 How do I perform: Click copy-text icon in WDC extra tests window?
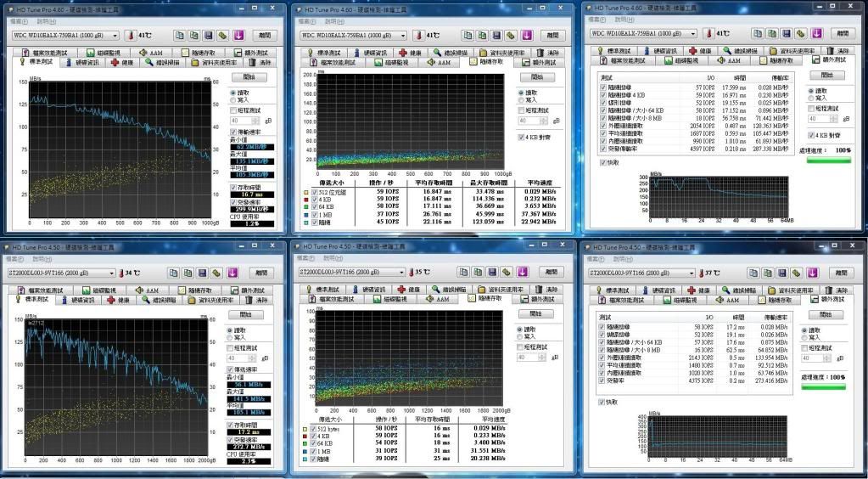758,33
